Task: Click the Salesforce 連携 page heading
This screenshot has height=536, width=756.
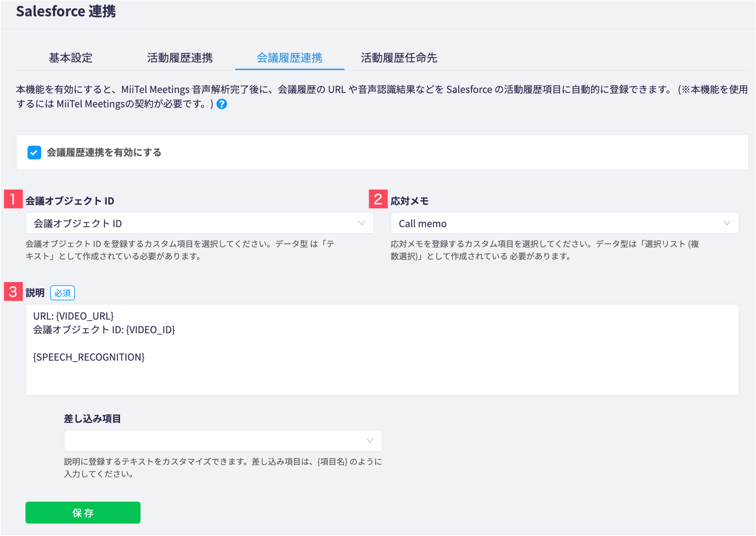Action: tap(66, 11)
